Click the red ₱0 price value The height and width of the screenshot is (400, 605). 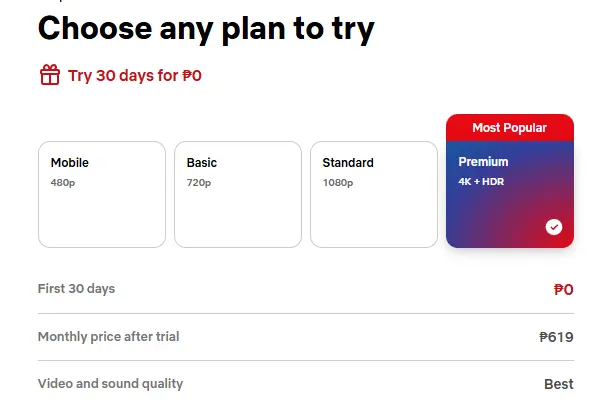(563, 289)
